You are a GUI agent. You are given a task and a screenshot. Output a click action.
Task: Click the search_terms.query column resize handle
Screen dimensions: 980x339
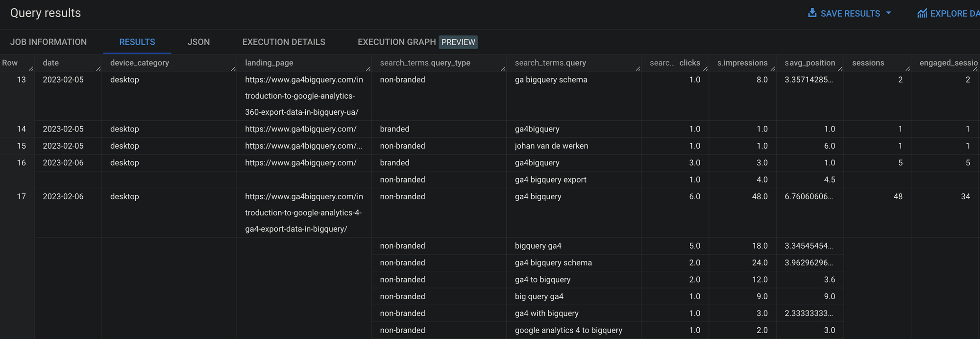point(638,69)
